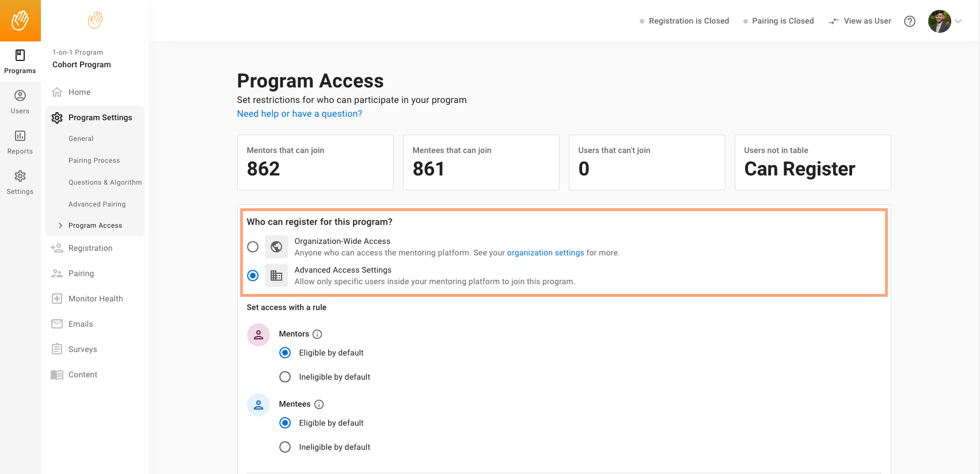The height and width of the screenshot is (474, 980).
Task: Click the Pairing people icon
Action: pos(57,273)
